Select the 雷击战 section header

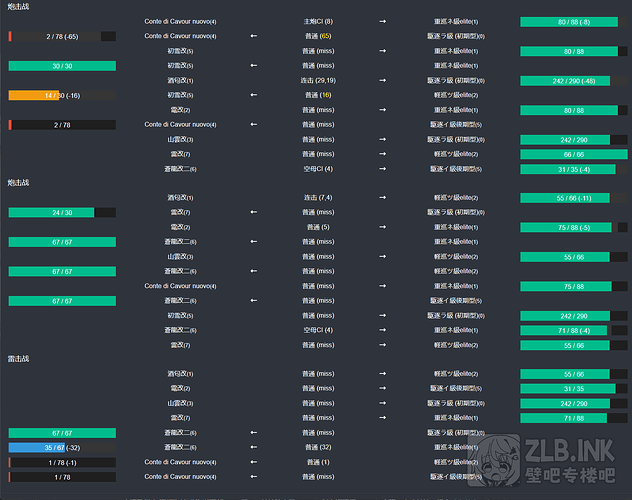pyautogui.click(x=18, y=358)
